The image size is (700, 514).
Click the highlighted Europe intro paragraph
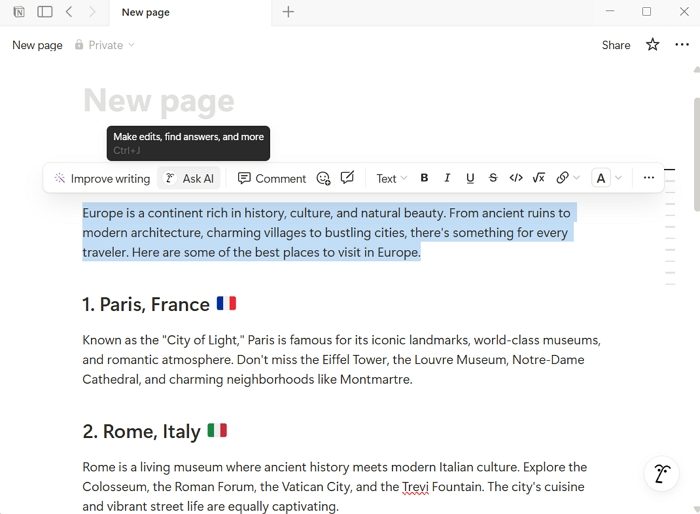(329, 233)
